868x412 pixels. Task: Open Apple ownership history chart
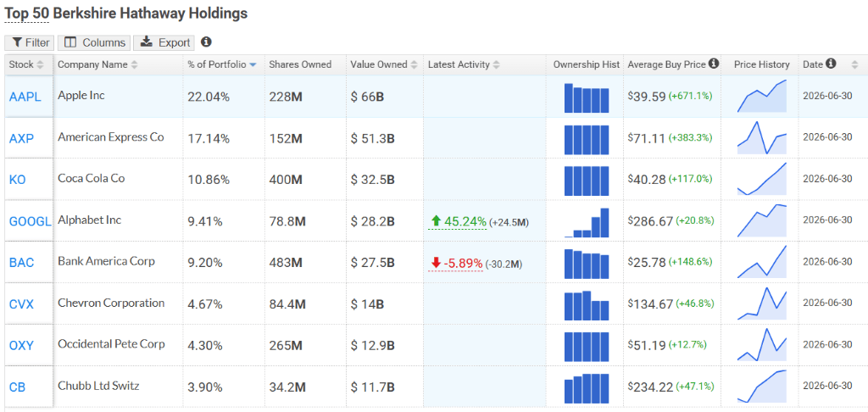pos(587,97)
